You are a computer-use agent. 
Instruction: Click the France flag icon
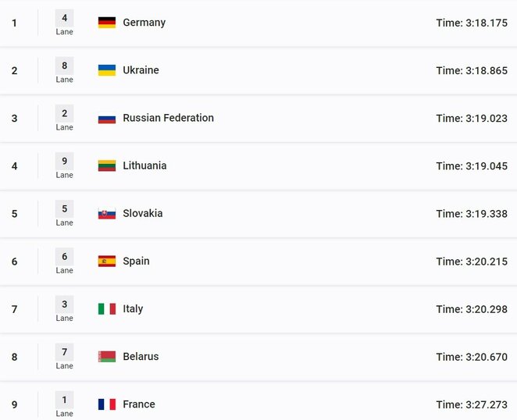(107, 404)
